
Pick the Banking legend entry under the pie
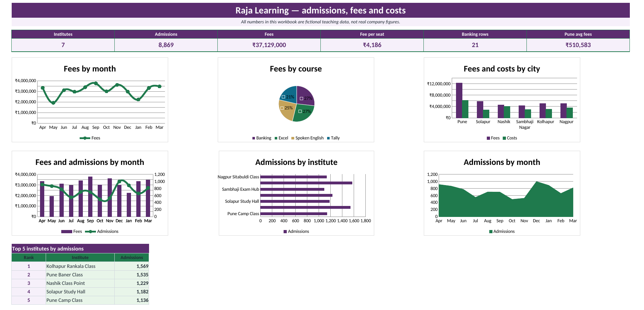tap(262, 138)
